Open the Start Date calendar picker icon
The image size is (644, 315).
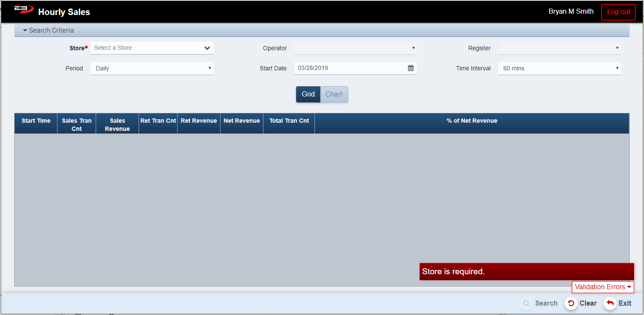[411, 68]
